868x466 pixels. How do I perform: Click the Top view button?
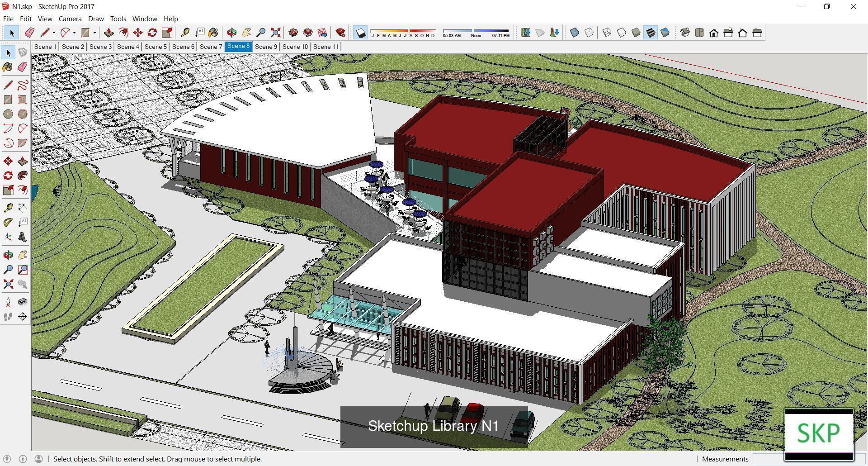tap(699, 33)
